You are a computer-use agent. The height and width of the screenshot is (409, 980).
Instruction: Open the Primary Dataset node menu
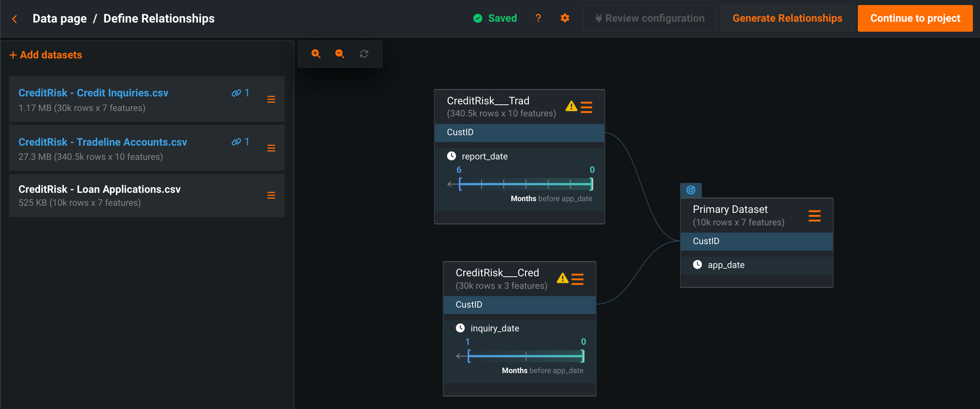(x=814, y=216)
